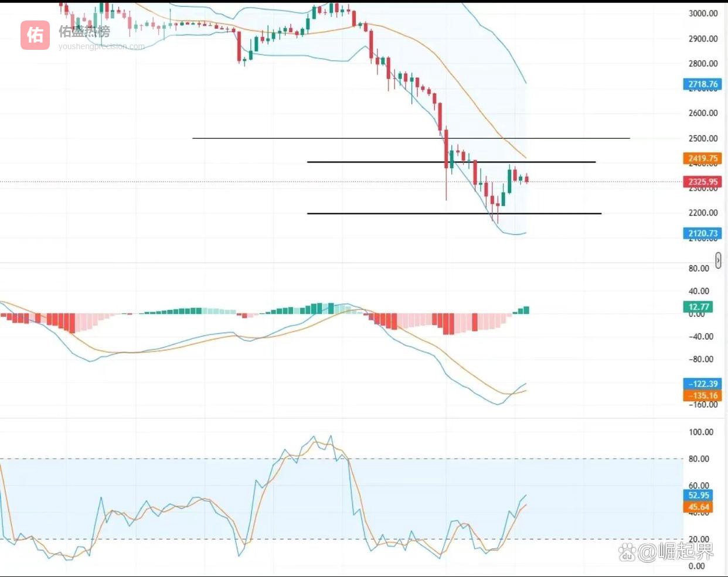Select the orange 2419.75 middle band price label
Screen dimensions: 728x577
click(x=703, y=158)
